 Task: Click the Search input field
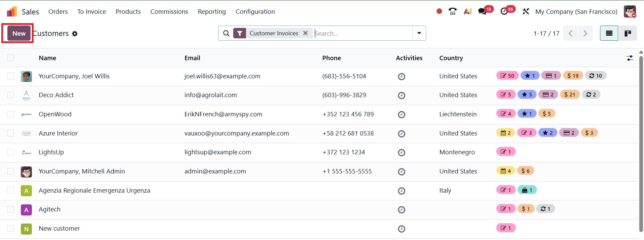click(362, 33)
